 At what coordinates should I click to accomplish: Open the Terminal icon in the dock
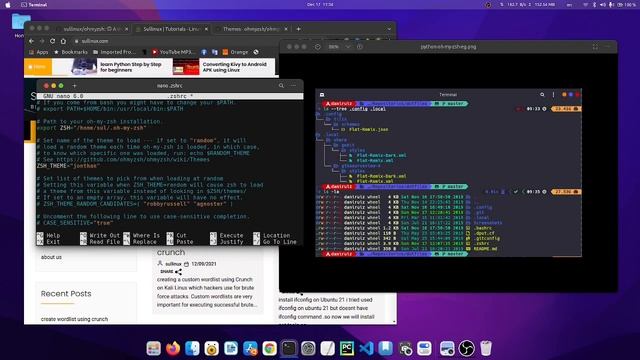(289, 348)
